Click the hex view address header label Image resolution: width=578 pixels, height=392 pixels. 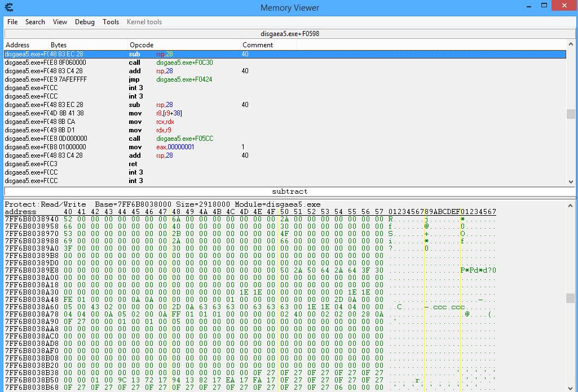(x=21, y=212)
